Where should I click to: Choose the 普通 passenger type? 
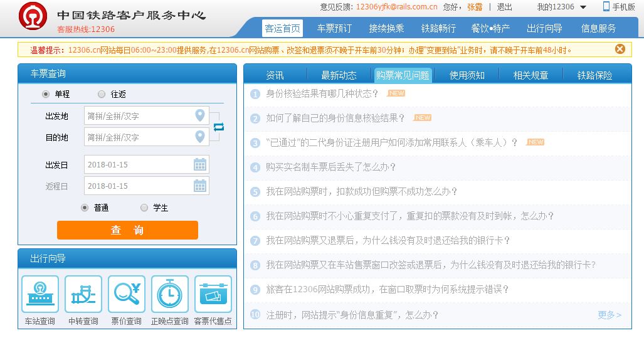pos(85,208)
